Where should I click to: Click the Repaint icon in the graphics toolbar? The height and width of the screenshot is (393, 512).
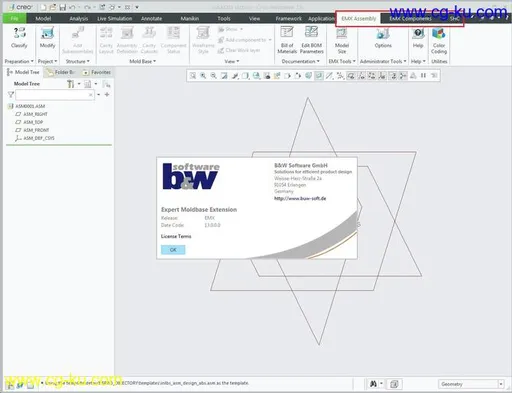pyautogui.click(x=224, y=76)
